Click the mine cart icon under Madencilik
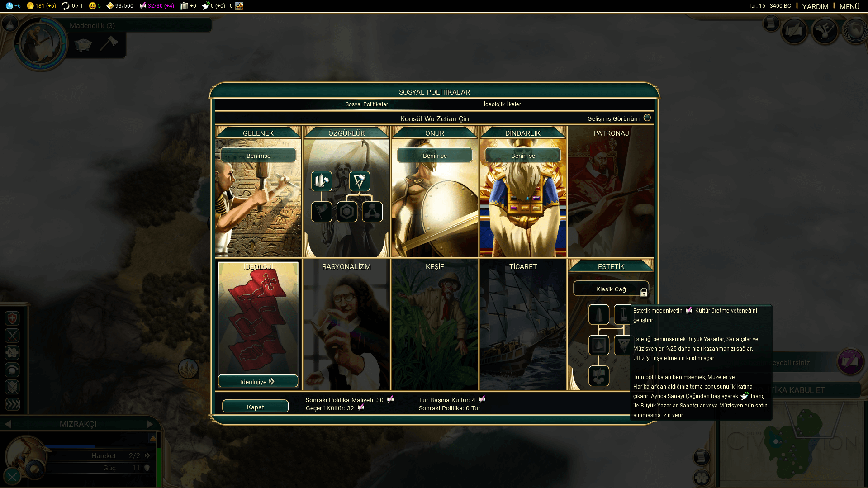This screenshot has width=868, height=488. [x=83, y=44]
